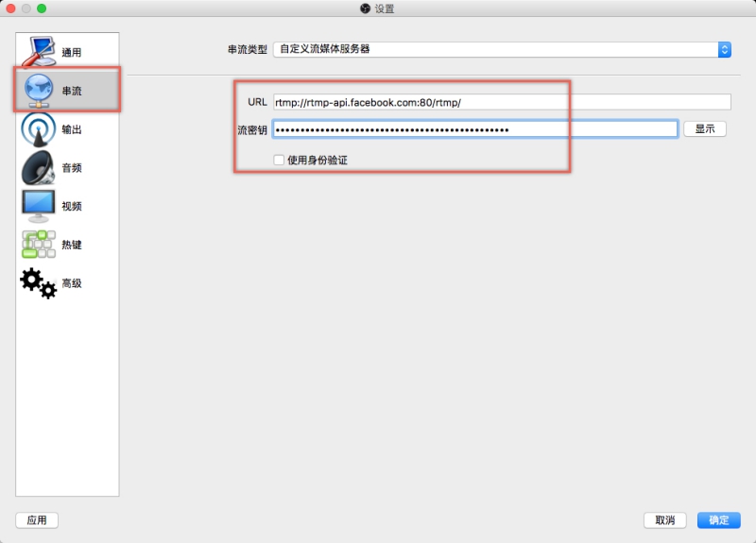Open the 视频 video monitor icon

39,206
